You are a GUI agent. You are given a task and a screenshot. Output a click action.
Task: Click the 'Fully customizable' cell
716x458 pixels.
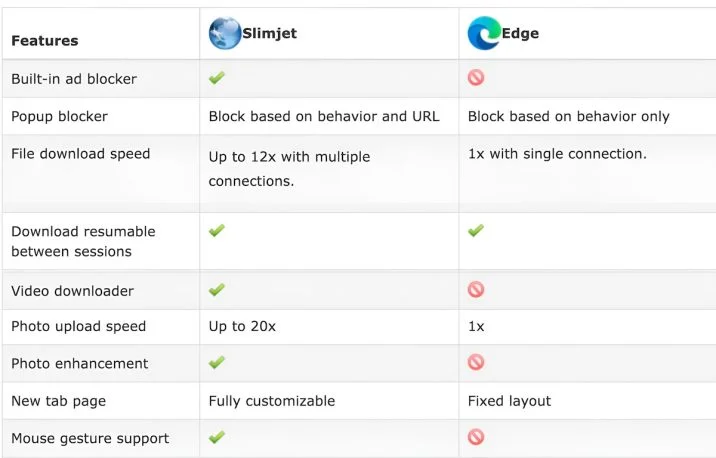[271, 401]
